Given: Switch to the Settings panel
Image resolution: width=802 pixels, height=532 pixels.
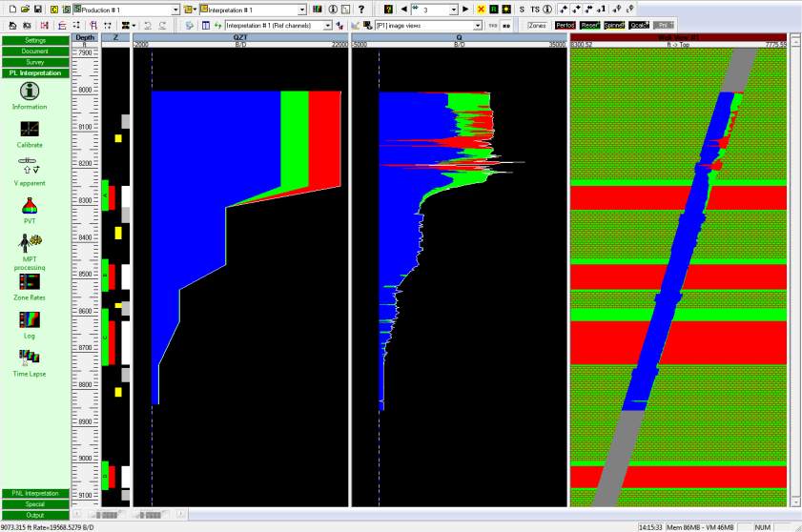Looking at the screenshot, I should [x=35, y=40].
